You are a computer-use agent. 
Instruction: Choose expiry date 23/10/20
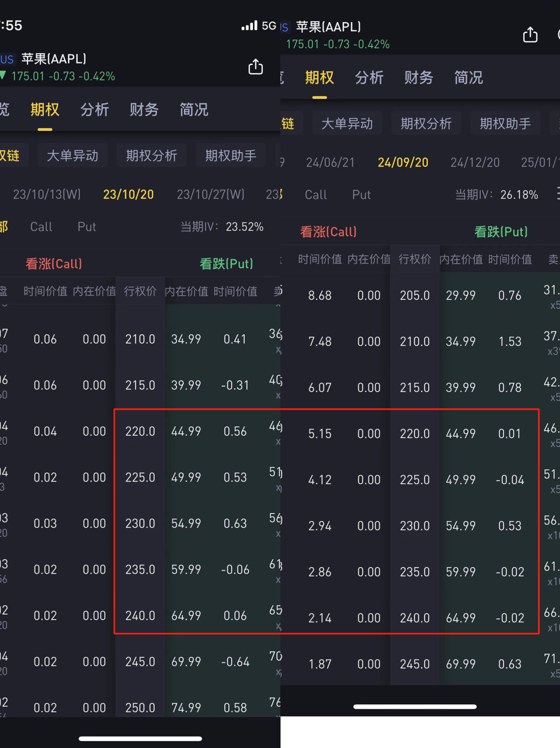128,194
